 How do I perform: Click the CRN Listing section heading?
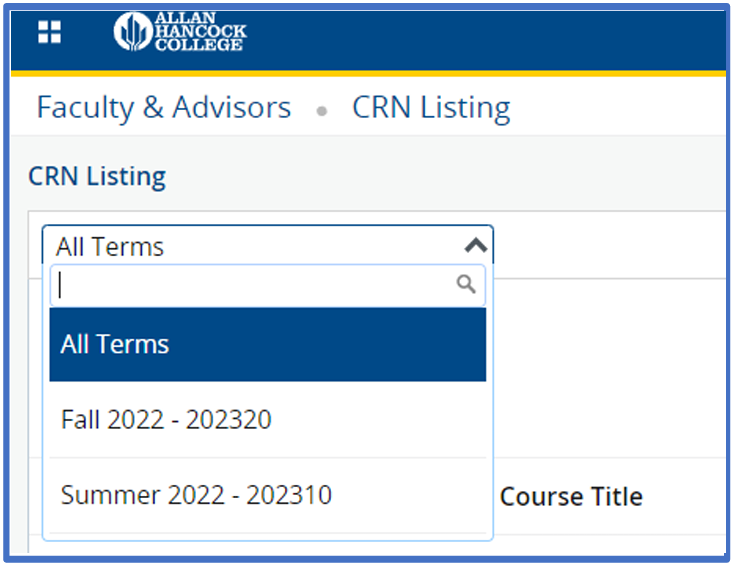97,177
